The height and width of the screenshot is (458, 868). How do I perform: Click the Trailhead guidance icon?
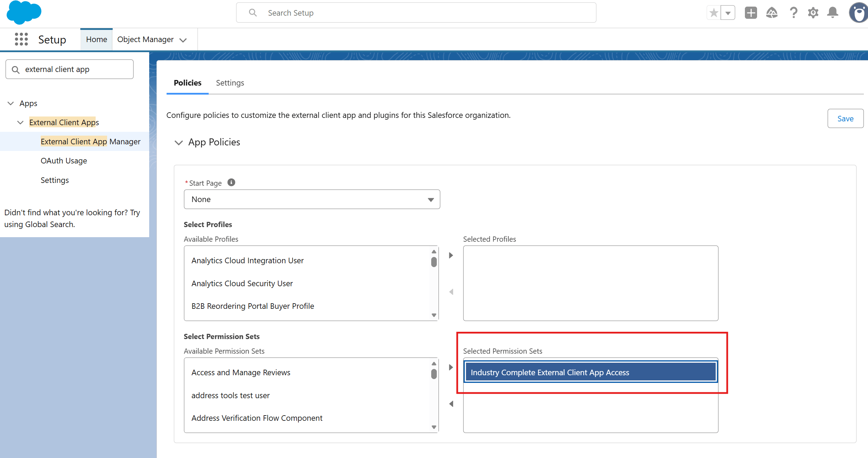tap(772, 13)
